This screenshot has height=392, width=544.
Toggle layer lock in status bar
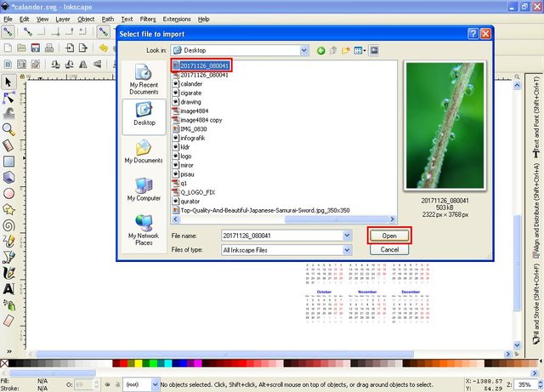[x=117, y=384]
